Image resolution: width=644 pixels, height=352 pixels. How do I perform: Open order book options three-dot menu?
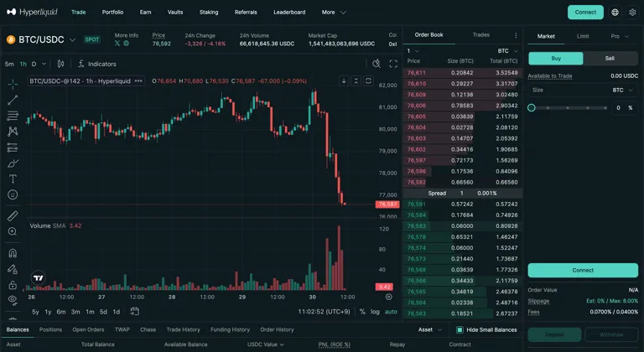pyautogui.click(x=516, y=35)
